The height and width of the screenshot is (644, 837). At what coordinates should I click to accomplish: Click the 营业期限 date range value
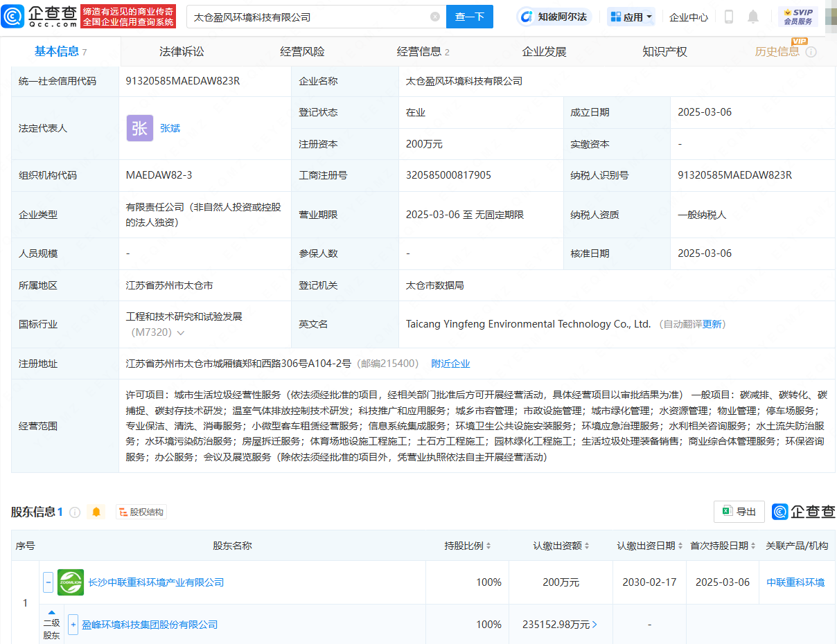pos(465,215)
